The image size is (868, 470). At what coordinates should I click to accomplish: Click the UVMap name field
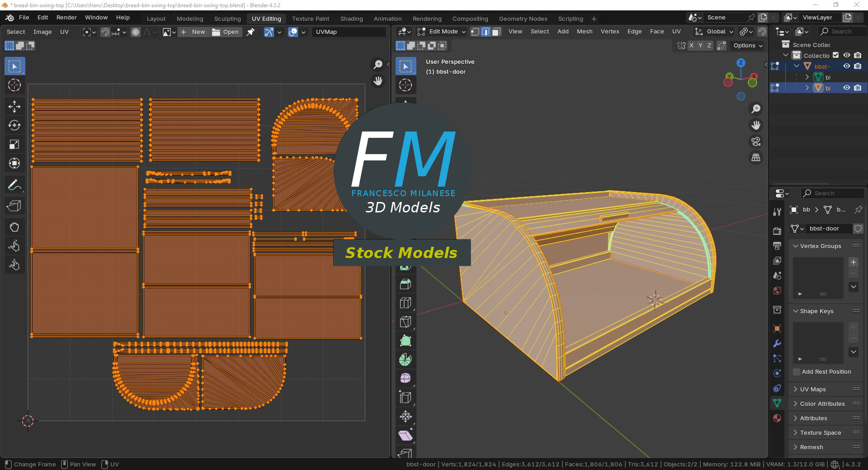coord(348,32)
